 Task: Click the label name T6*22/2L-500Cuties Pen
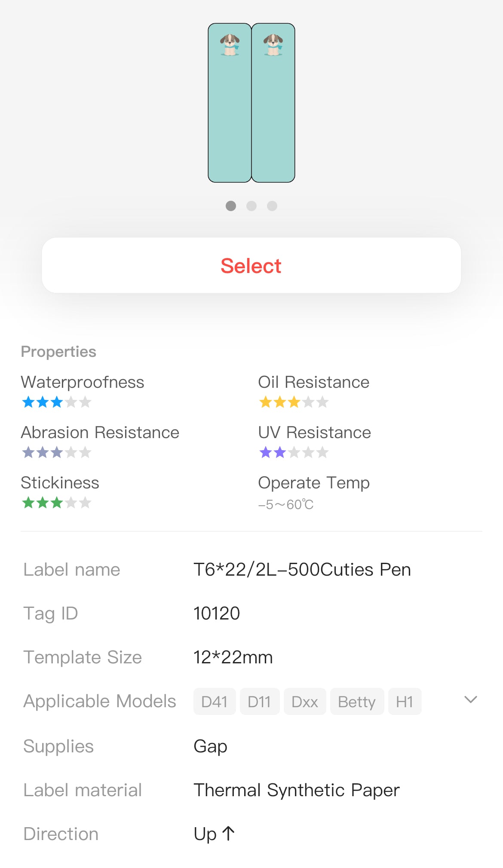click(x=302, y=570)
